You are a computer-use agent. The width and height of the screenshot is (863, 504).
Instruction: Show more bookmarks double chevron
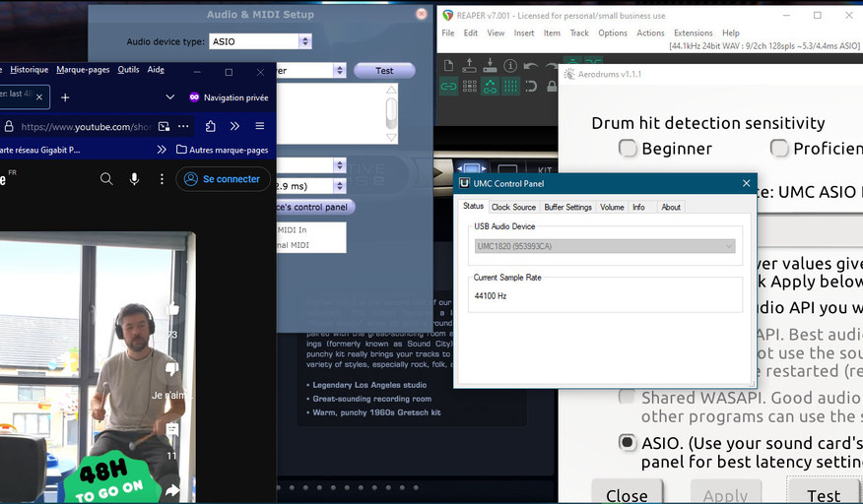(162, 150)
